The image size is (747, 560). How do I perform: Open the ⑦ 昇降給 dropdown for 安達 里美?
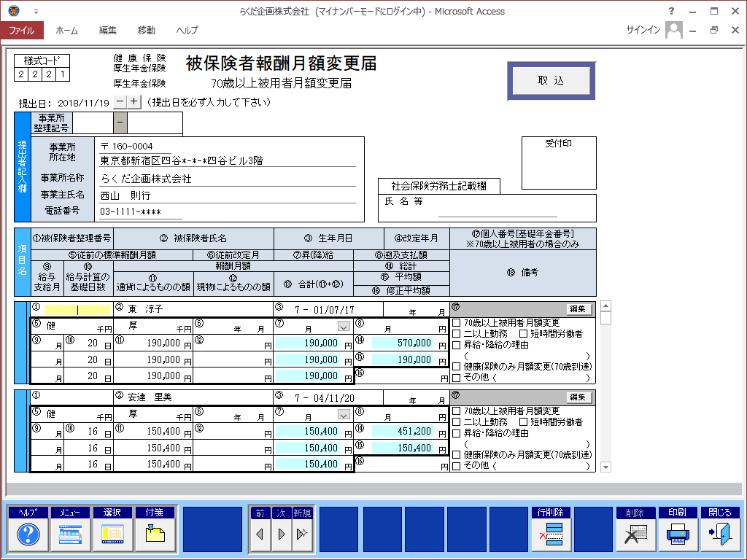pyautogui.click(x=344, y=415)
